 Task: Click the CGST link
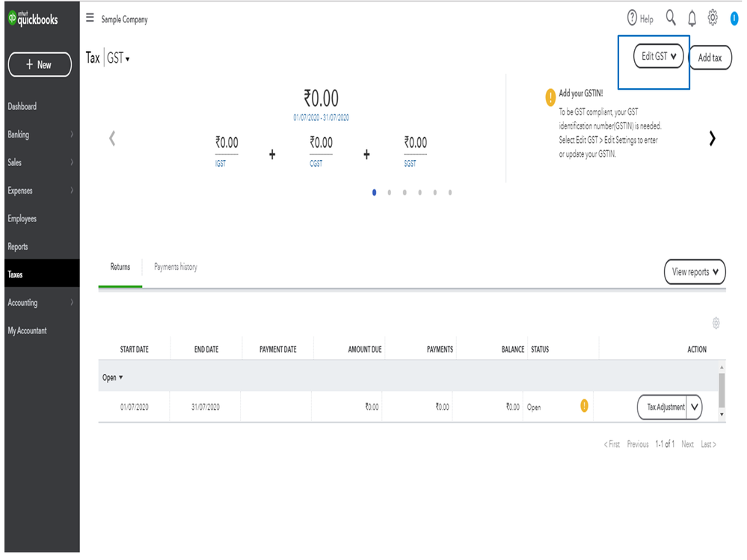(x=316, y=163)
